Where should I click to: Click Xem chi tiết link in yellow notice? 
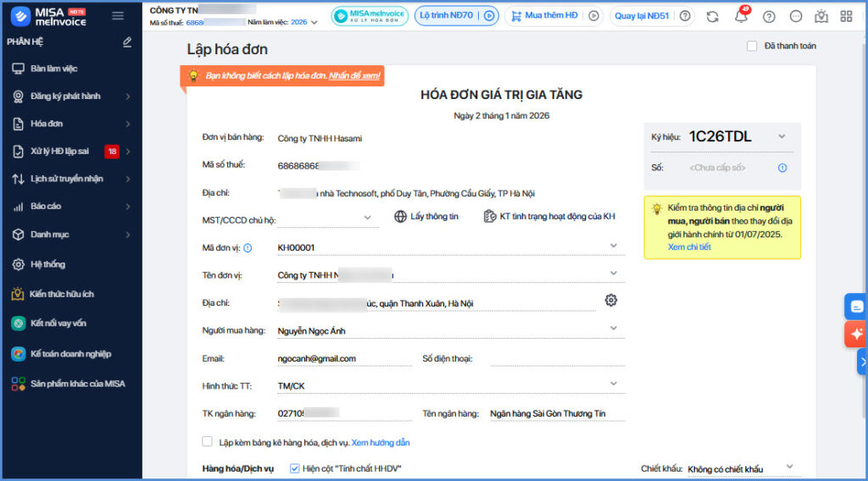click(x=689, y=247)
